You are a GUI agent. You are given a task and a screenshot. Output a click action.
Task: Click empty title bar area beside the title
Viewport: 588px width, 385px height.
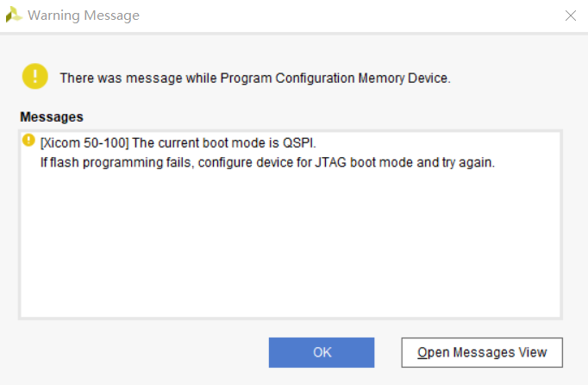click(x=349, y=16)
